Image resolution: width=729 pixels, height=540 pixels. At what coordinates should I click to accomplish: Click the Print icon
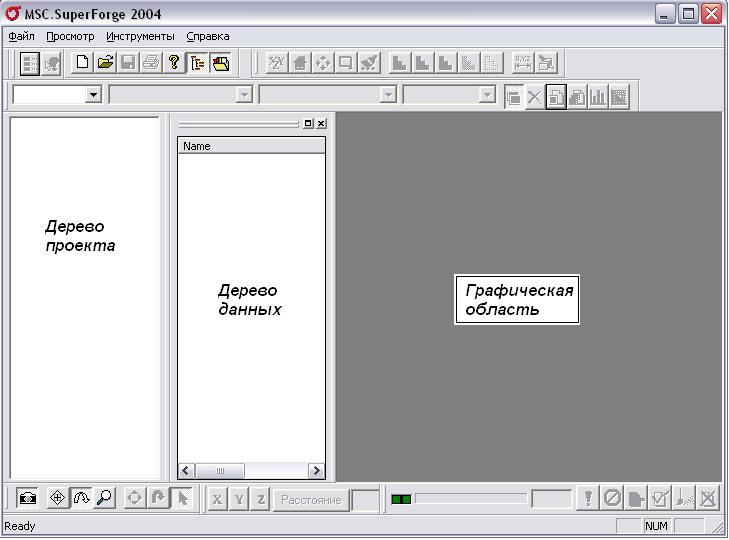(151, 63)
